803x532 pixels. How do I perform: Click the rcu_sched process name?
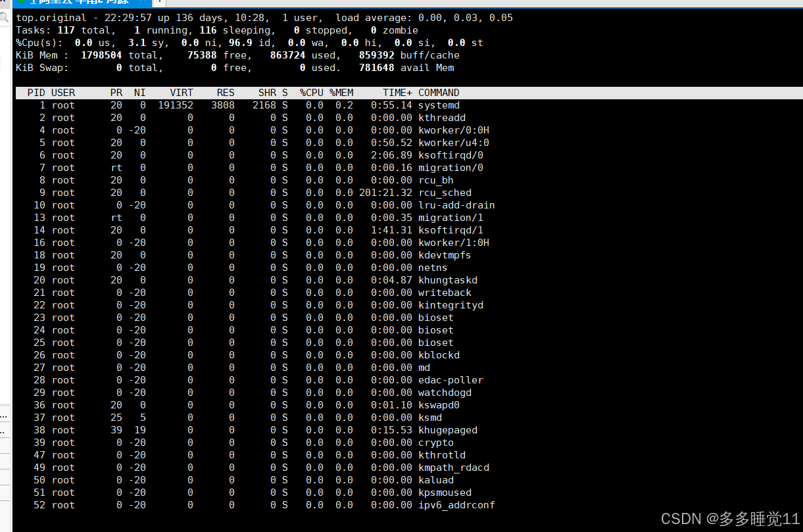click(445, 193)
